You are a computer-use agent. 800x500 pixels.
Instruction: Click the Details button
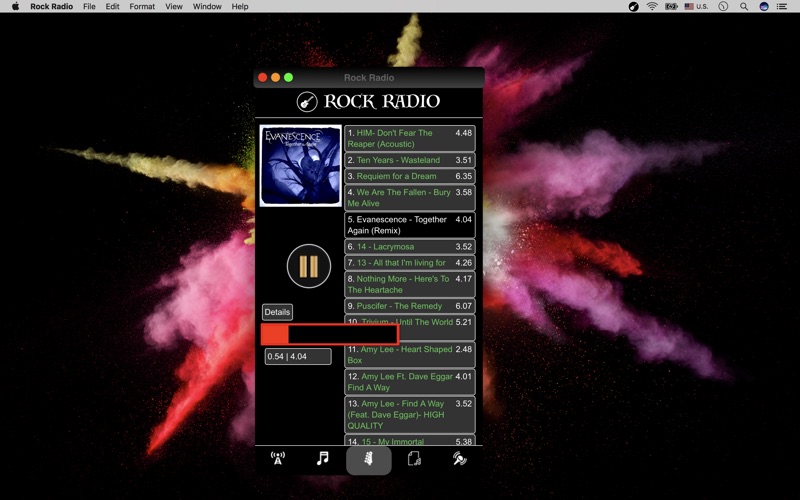click(277, 312)
